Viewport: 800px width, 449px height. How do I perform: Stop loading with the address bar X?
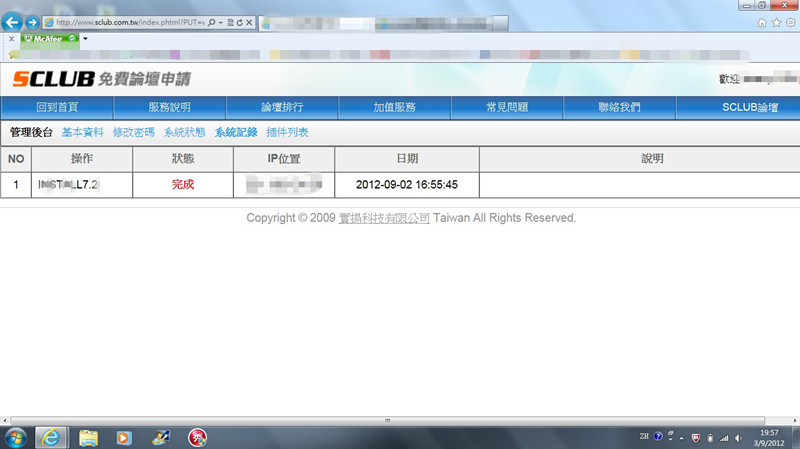coord(249,22)
